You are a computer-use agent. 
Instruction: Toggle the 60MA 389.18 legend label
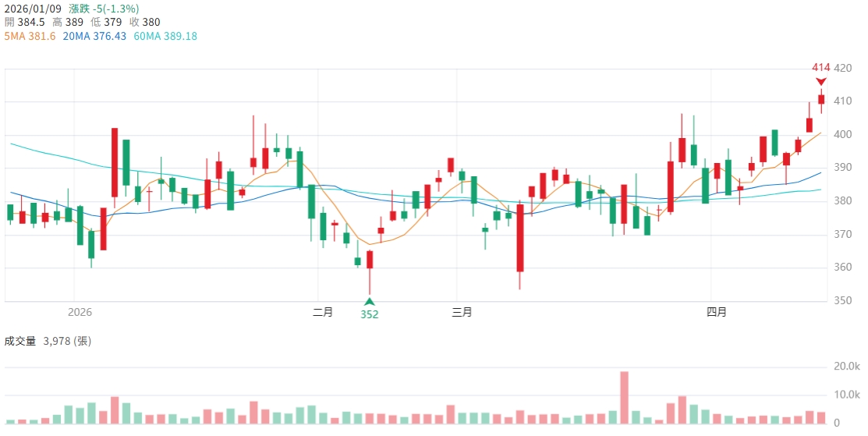tap(165, 36)
